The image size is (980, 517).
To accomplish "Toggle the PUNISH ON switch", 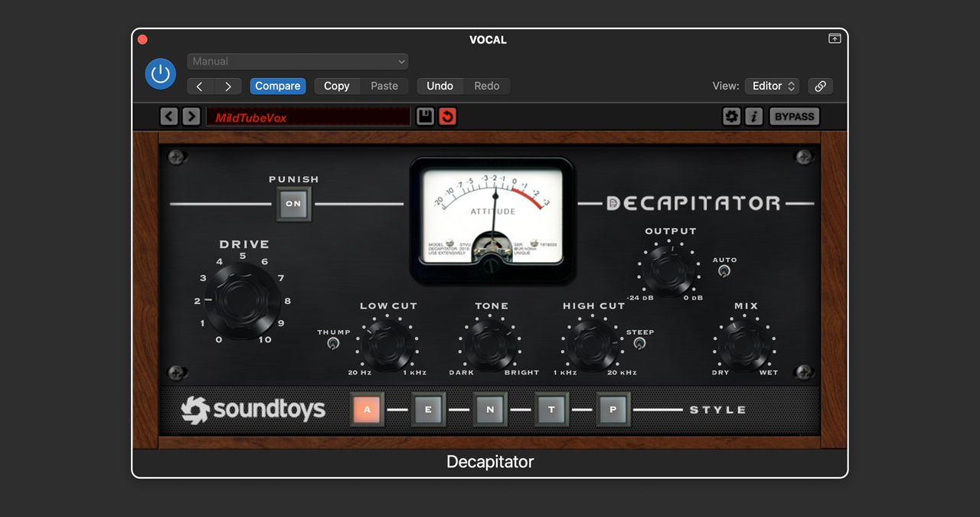I will tap(294, 204).
